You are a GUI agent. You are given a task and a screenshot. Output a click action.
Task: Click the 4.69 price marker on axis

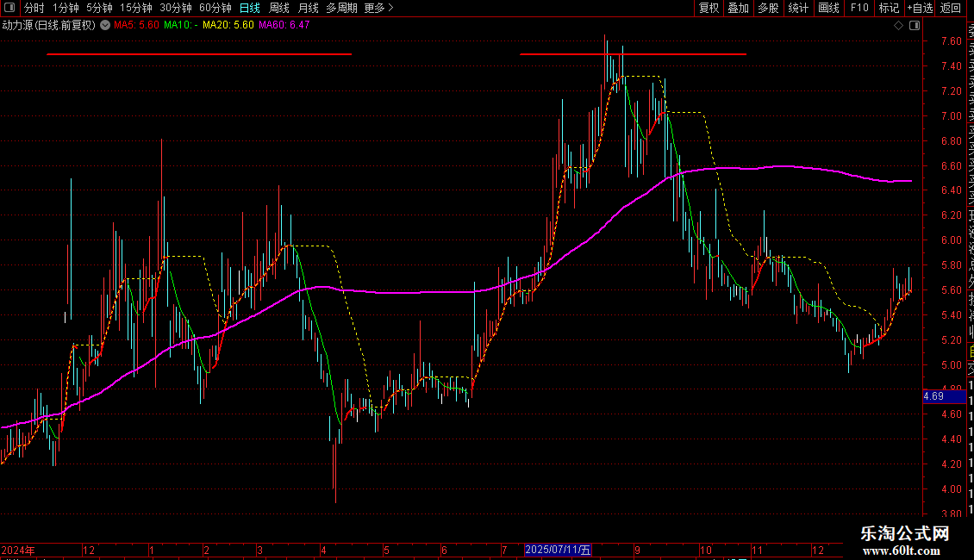click(x=944, y=396)
